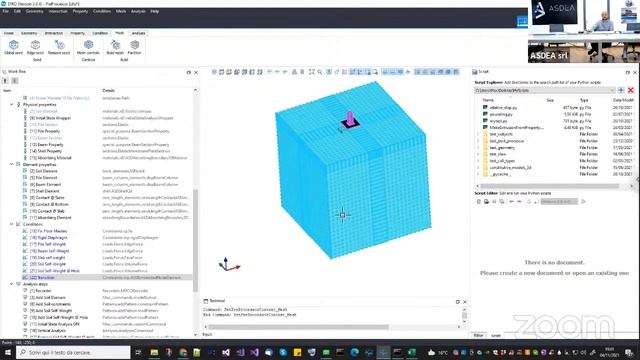Open the Help menu
The height and width of the screenshot is (360, 640).
coord(155,11)
